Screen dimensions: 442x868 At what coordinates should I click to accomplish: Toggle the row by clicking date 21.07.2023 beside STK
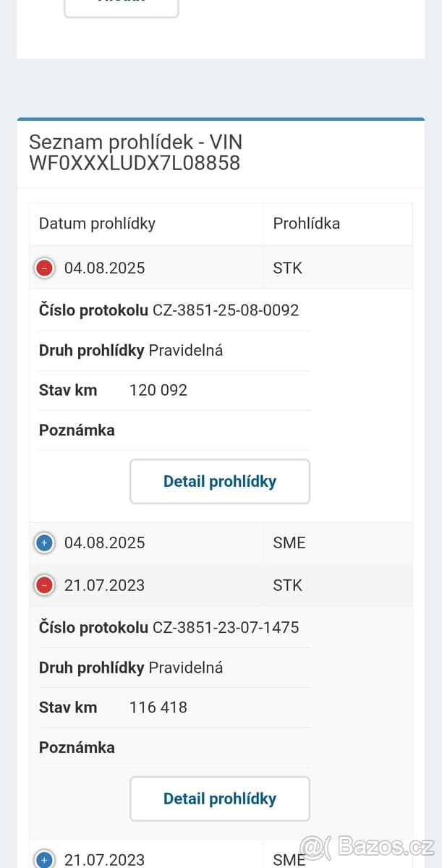point(105,586)
